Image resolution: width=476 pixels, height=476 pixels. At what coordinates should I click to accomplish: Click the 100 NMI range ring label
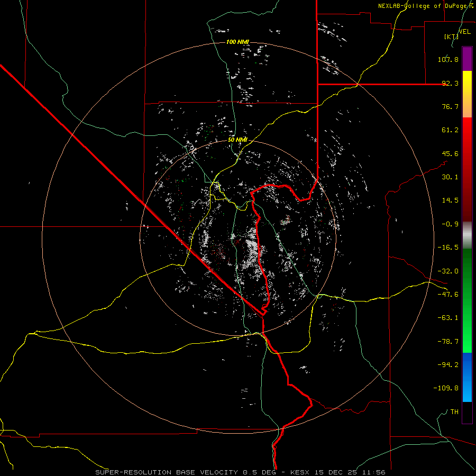237,42
